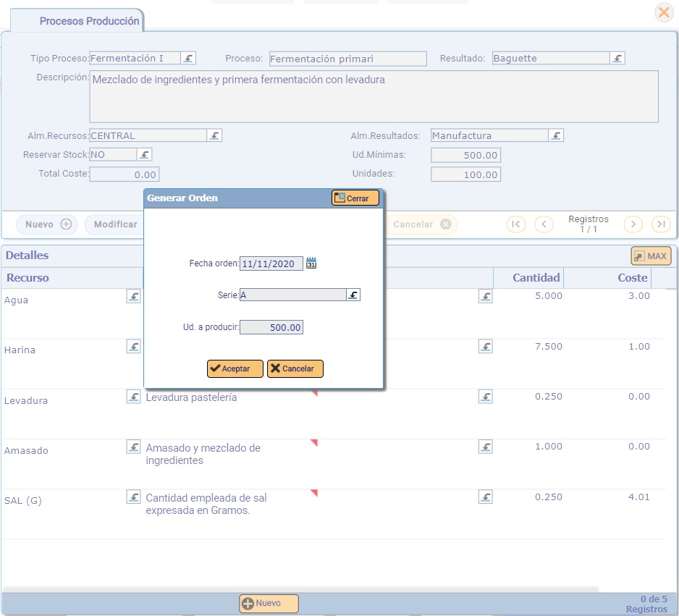Screen dimensions: 679x616
Task: Open resource lookup icon for Amasado row
Action: (133, 447)
